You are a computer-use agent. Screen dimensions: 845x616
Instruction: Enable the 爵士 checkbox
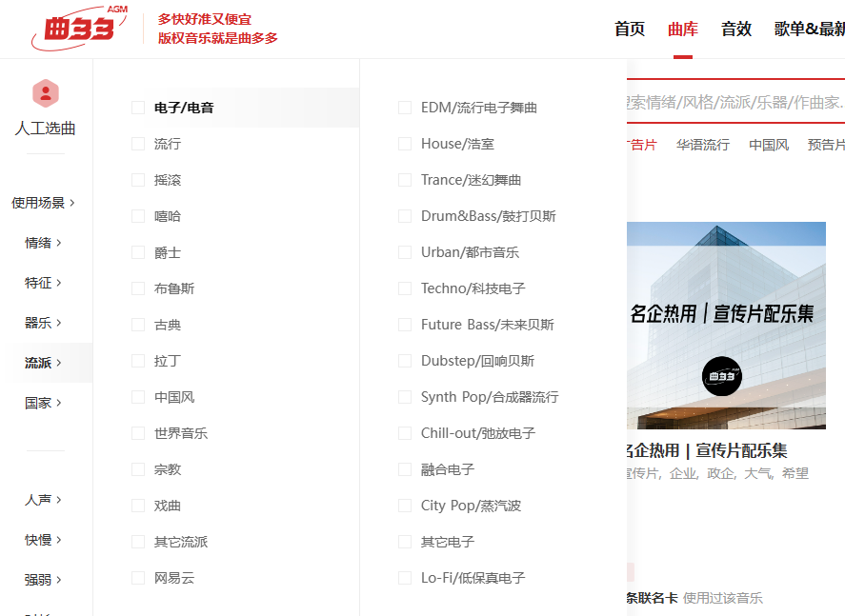(138, 252)
